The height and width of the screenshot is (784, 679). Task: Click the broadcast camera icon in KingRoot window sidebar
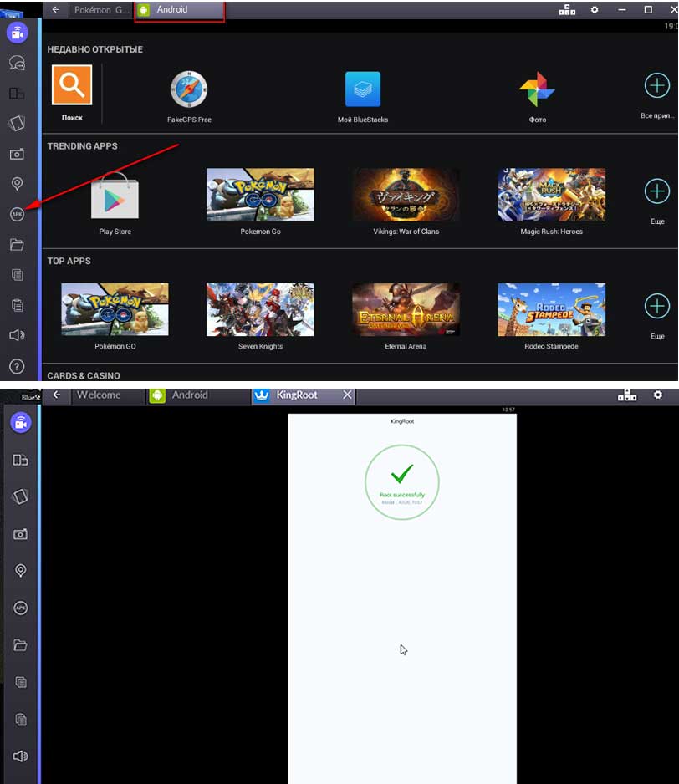coord(21,422)
